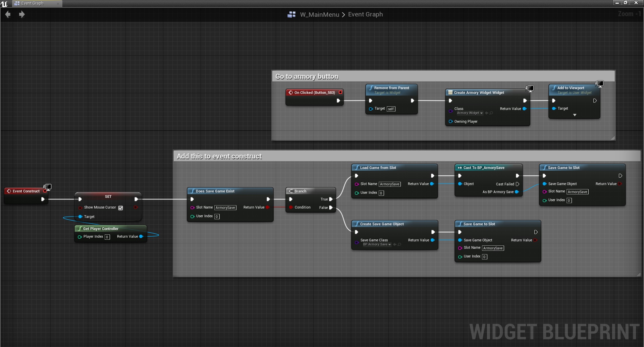Click the True output pin on Branch
Image resolution: width=644 pixels, height=347 pixels.
click(x=331, y=199)
